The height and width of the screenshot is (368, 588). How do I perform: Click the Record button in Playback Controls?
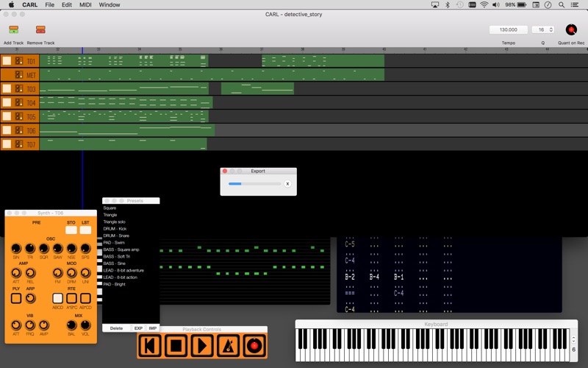pos(254,345)
